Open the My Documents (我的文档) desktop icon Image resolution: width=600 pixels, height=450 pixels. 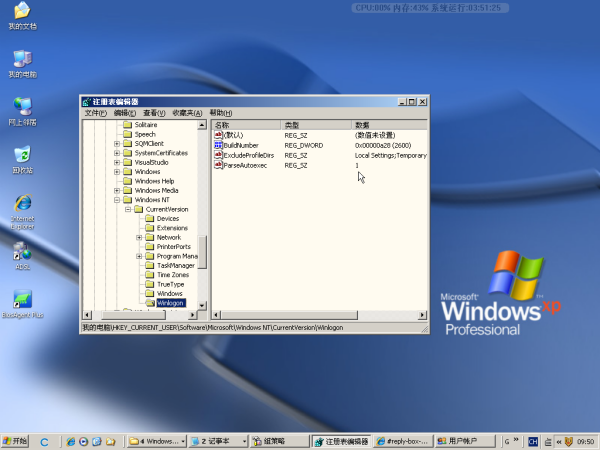point(21,12)
